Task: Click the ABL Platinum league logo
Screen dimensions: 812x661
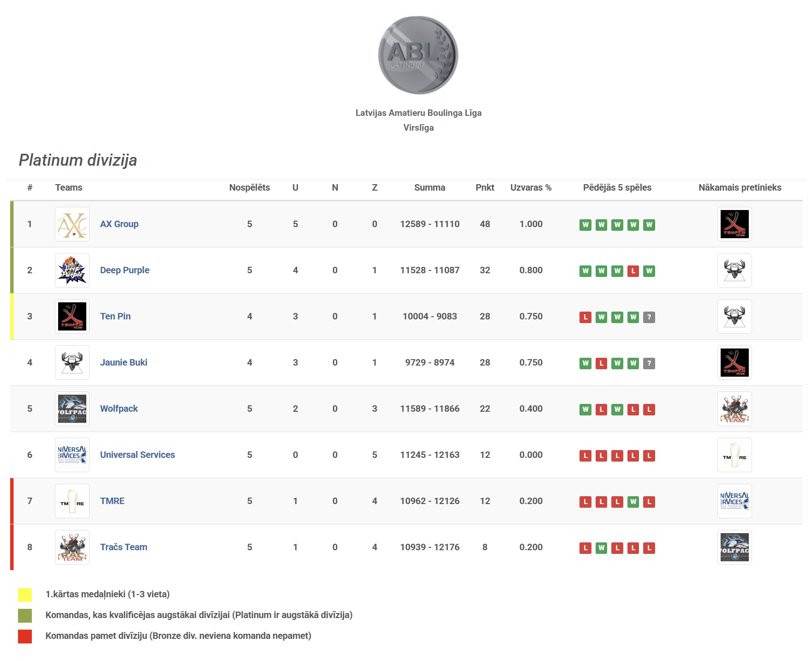Action: point(418,55)
